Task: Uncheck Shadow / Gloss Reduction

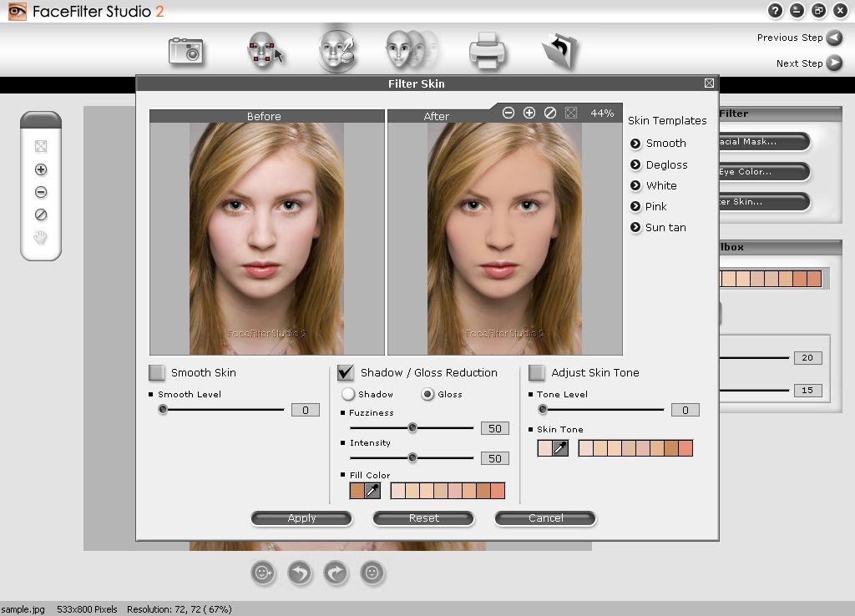Action: pyautogui.click(x=345, y=373)
